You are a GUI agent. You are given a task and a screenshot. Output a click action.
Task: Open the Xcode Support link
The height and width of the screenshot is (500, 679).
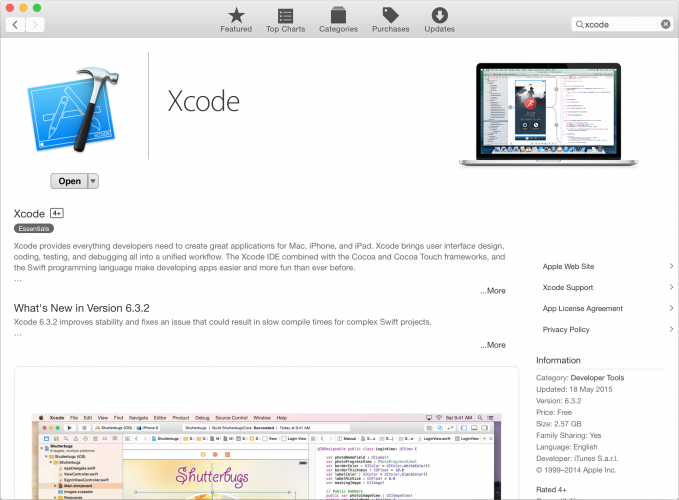tap(568, 287)
